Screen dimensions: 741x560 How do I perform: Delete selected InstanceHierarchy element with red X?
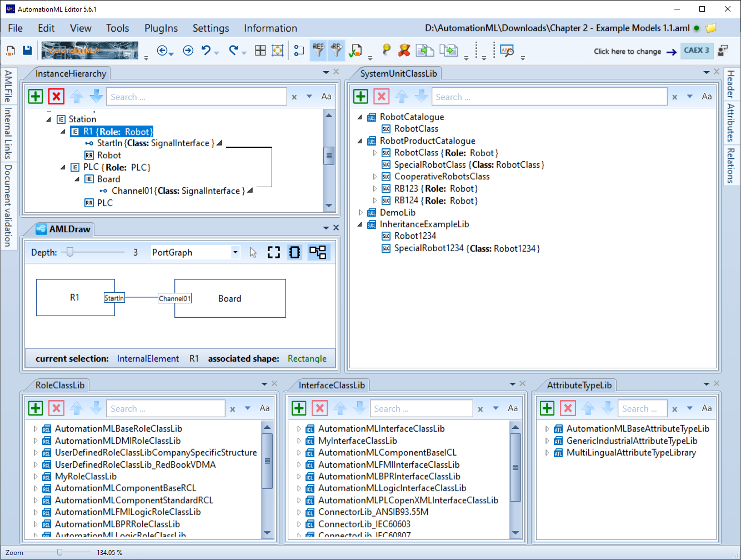point(56,96)
